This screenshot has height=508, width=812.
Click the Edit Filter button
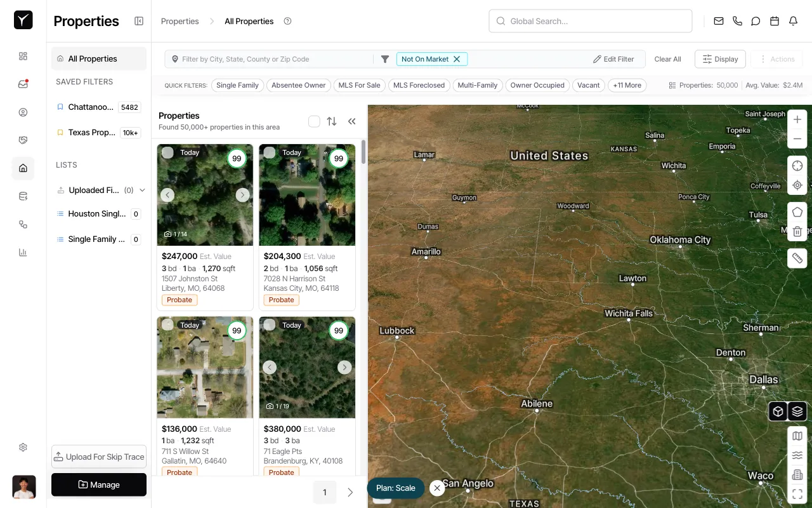tap(613, 59)
